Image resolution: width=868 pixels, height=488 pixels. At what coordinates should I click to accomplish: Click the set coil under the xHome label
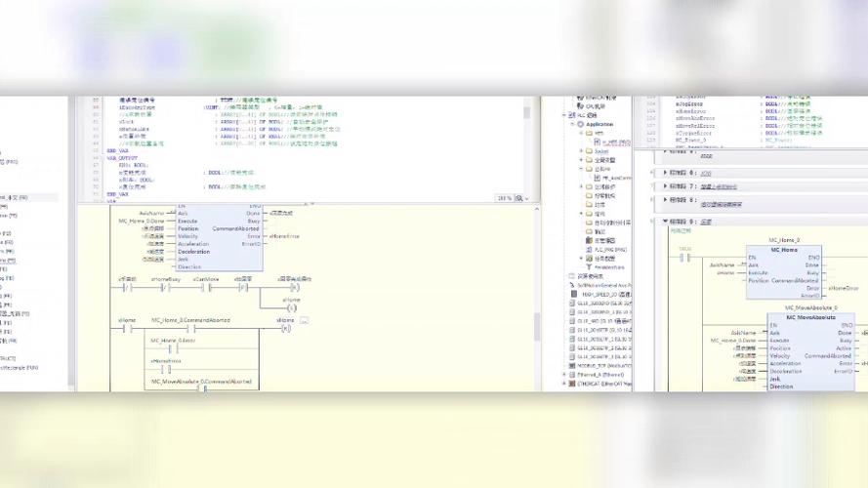point(292,307)
